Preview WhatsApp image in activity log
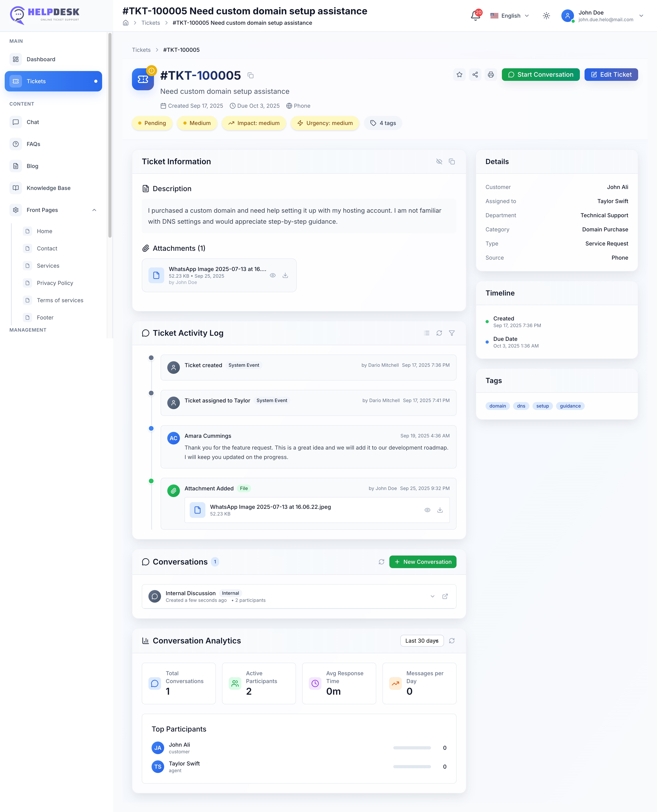The image size is (657, 812). coord(427,510)
